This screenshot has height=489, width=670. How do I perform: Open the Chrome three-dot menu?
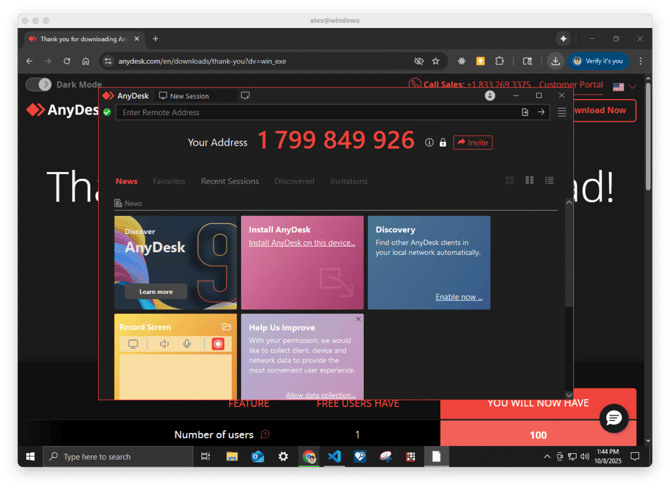640,61
